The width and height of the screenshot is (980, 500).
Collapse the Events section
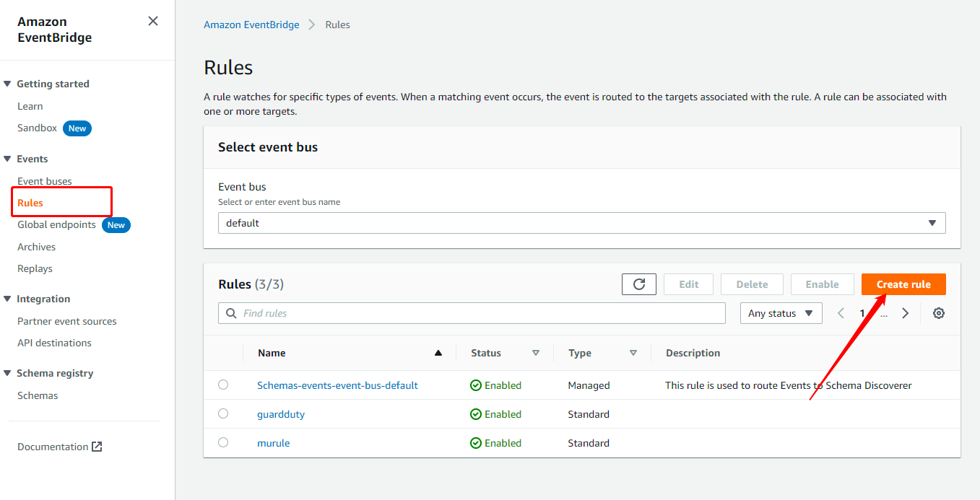(x=8, y=159)
